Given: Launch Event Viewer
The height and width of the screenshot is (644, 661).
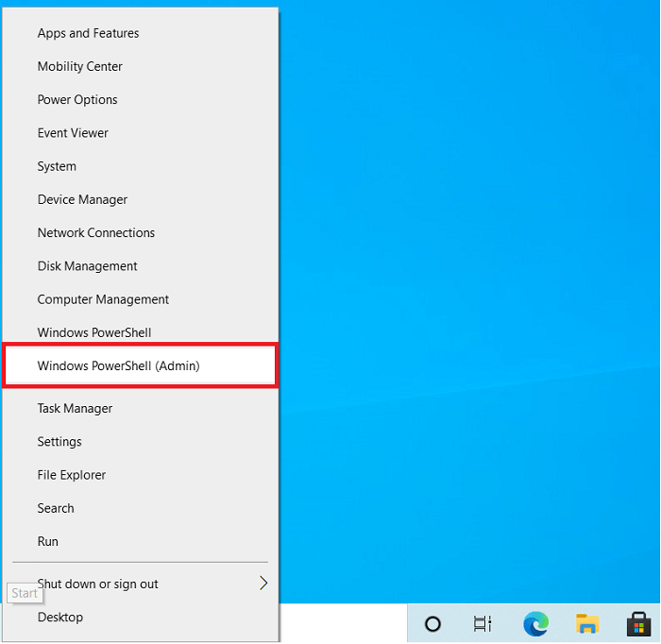Looking at the screenshot, I should (141, 133).
